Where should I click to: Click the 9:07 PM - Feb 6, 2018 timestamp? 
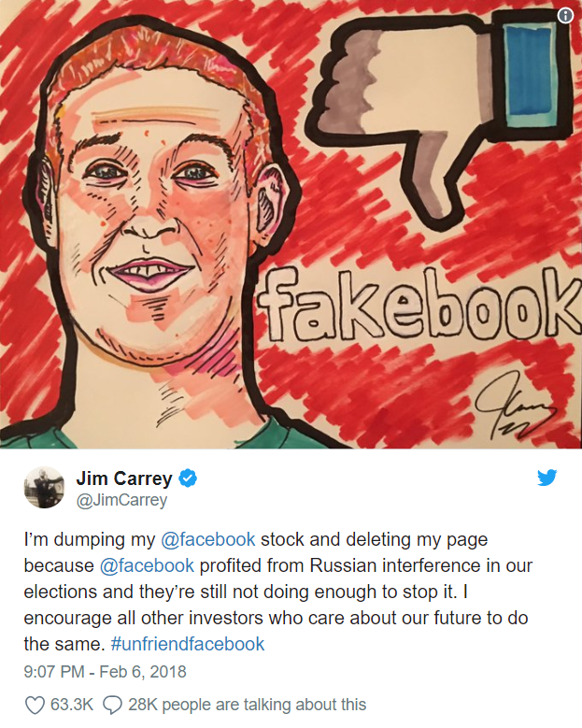pos(105,672)
